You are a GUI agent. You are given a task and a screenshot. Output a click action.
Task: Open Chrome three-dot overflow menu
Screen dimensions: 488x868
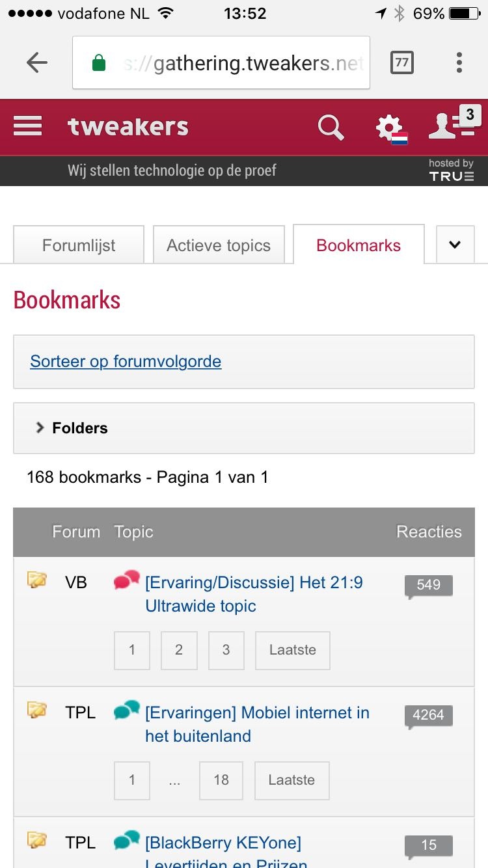[459, 63]
